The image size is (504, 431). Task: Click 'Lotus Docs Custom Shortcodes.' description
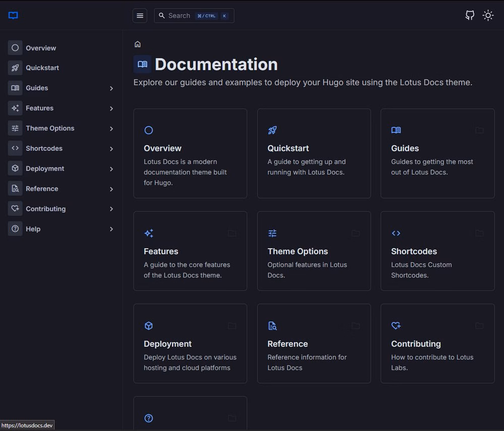click(x=421, y=270)
